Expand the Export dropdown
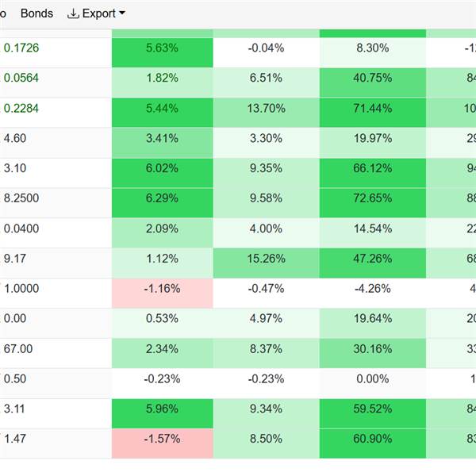Image resolution: width=476 pixels, height=476 pixels. tap(97, 13)
